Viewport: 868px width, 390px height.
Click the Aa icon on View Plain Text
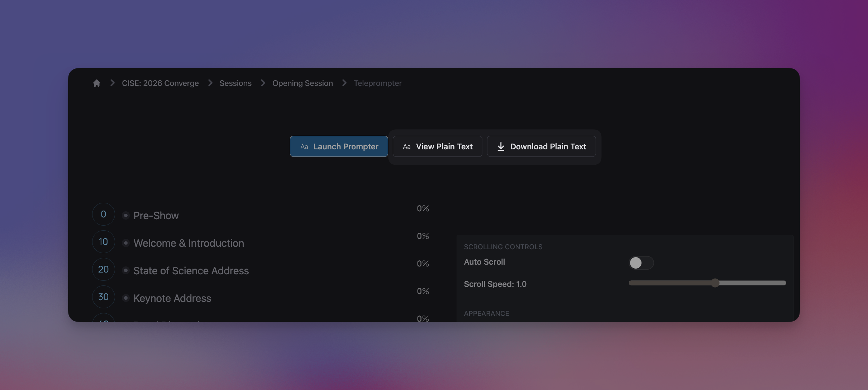[406, 146]
